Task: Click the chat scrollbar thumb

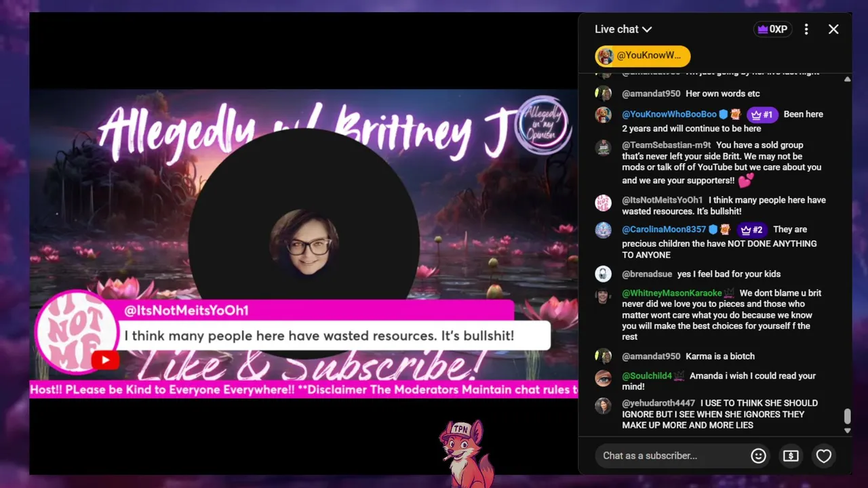Action: click(x=847, y=416)
